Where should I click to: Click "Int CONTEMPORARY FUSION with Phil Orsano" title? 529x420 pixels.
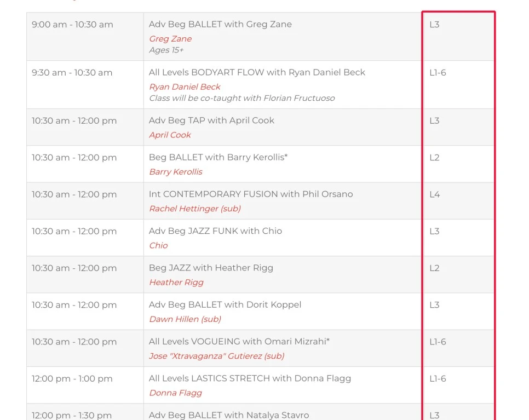[x=251, y=194]
